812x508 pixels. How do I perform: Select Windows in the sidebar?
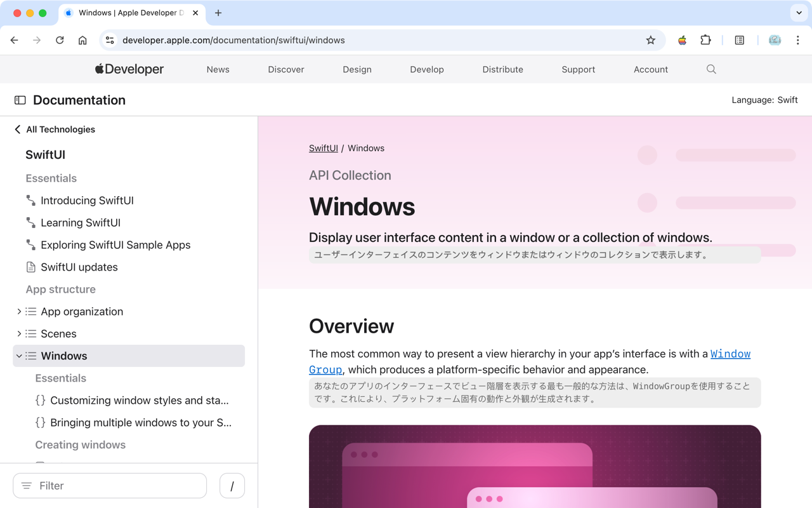click(x=129, y=356)
